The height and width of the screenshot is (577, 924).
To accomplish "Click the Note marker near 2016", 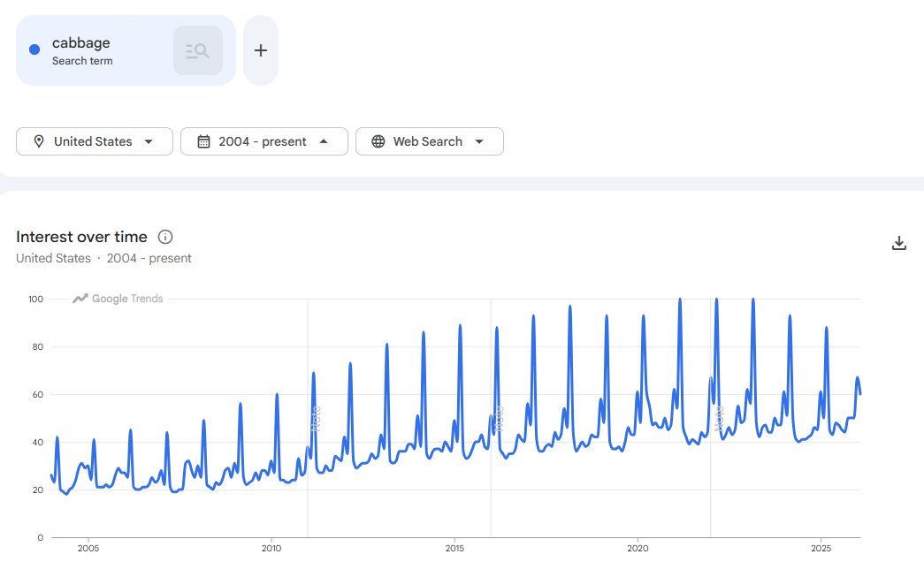I will [x=499, y=419].
